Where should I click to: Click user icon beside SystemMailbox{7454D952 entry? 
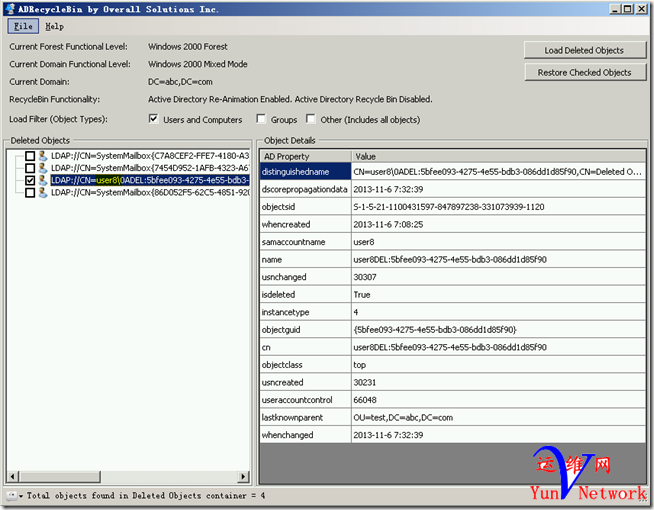tap(43, 168)
